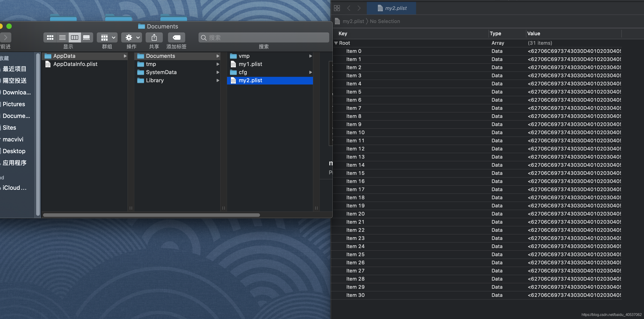
Task: Open Downloads in Finder sidebar
Action: [x=17, y=92]
